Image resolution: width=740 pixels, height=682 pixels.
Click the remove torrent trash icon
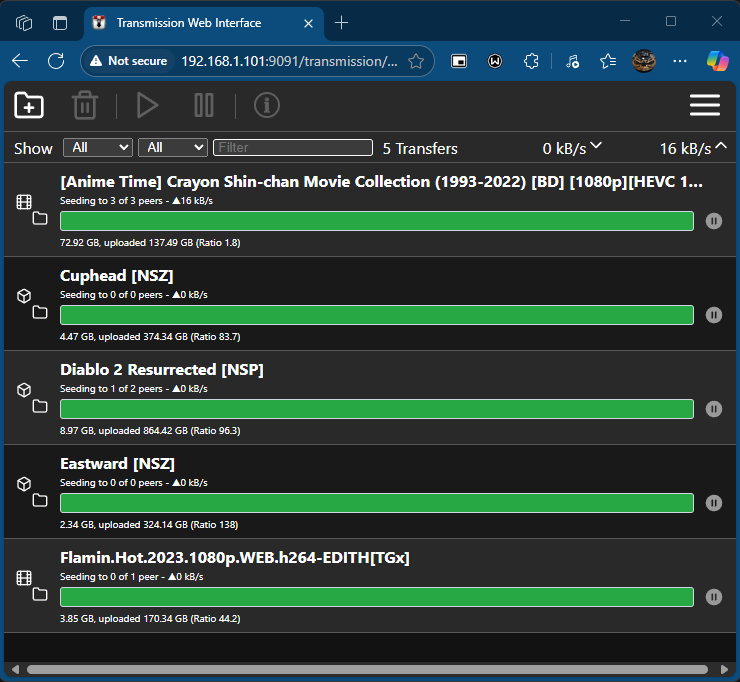click(x=85, y=105)
